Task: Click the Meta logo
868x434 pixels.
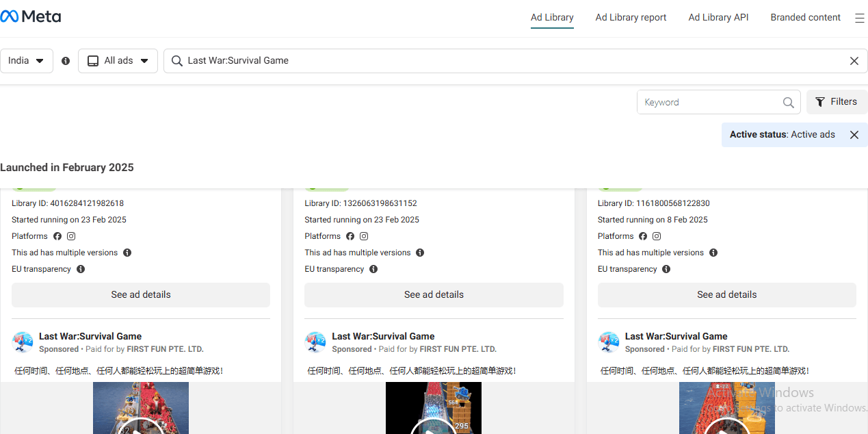Action: [31, 16]
